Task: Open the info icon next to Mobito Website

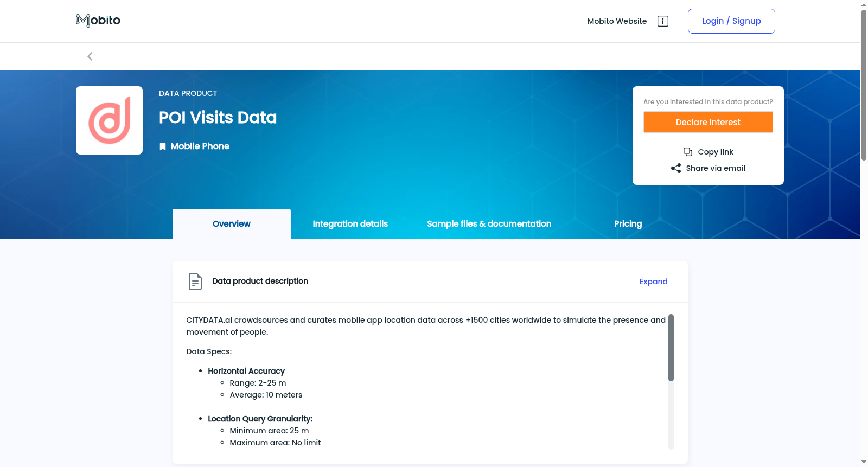Action: (x=662, y=21)
